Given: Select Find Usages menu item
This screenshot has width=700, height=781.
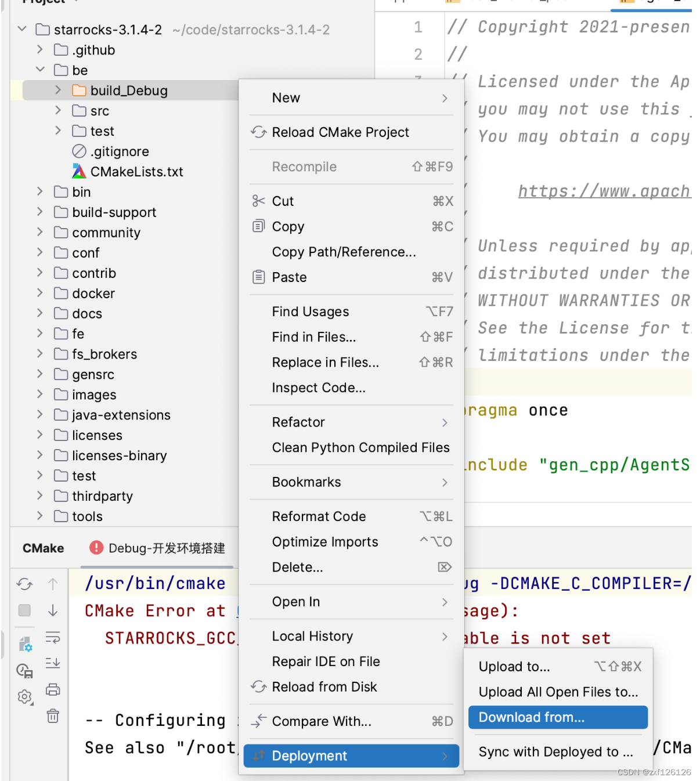Looking at the screenshot, I should [351, 312].
